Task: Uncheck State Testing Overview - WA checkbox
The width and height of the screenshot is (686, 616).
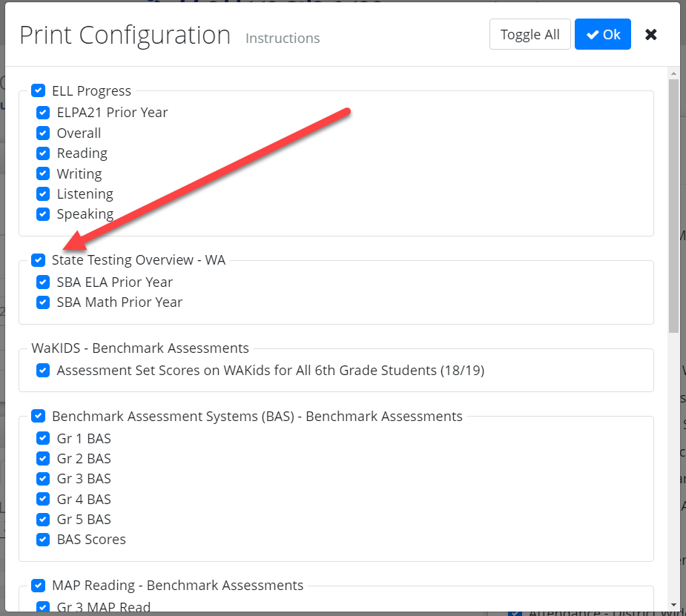Action: 39,260
